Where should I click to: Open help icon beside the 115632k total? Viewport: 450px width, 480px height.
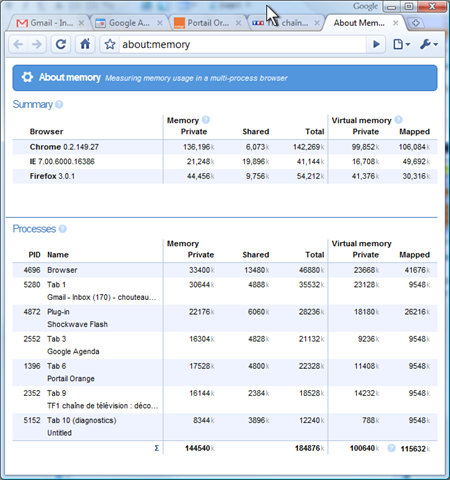pyautogui.click(x=391, y=448)
